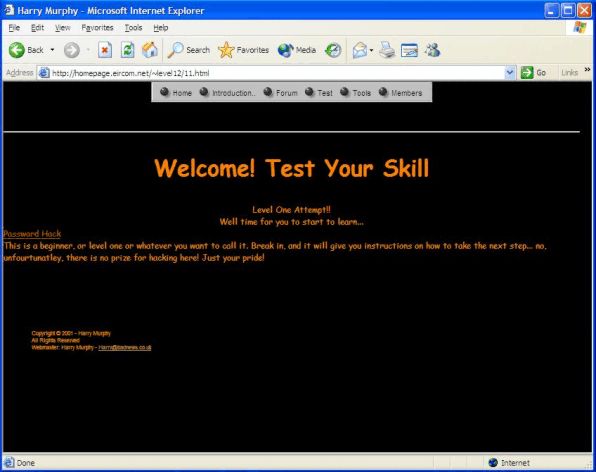Open the Members nav link
The image size is (596, 472).
[400, 92]
